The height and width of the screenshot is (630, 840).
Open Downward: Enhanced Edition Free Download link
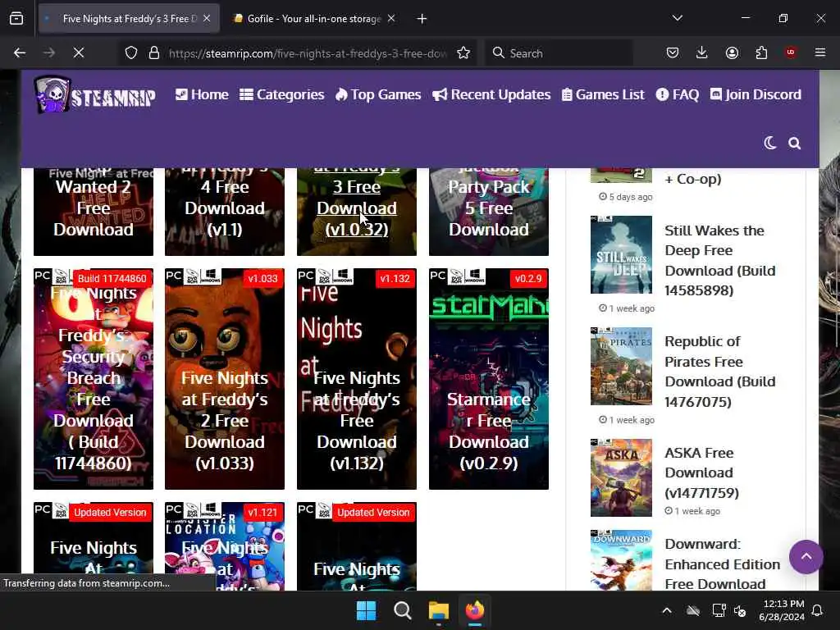pyautogui.click(x=722, y=564)
